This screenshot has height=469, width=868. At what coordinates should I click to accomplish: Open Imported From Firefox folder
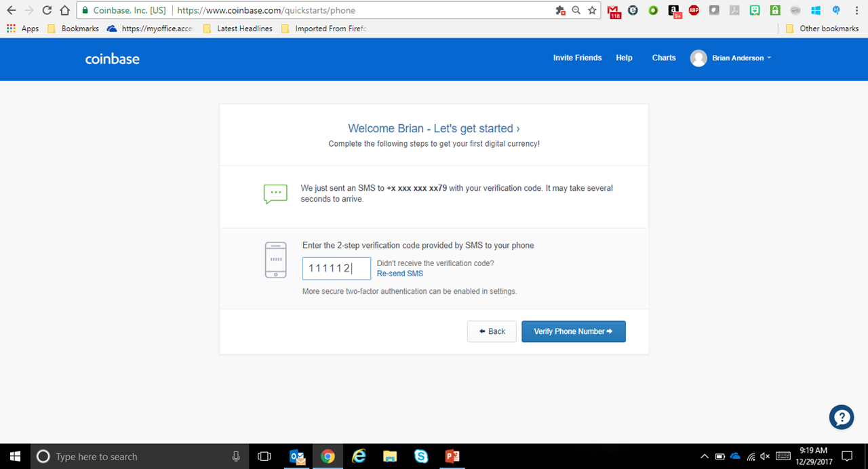pos(323,29)
